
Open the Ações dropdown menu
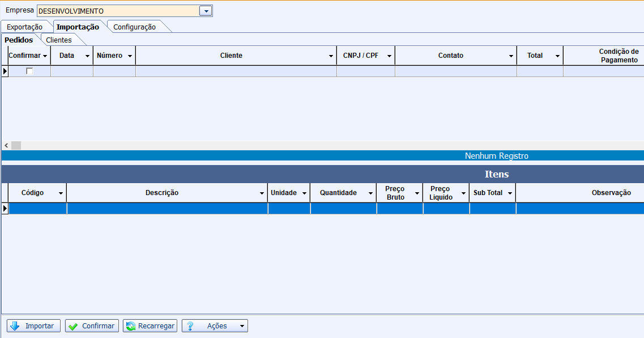click(215, 326)
